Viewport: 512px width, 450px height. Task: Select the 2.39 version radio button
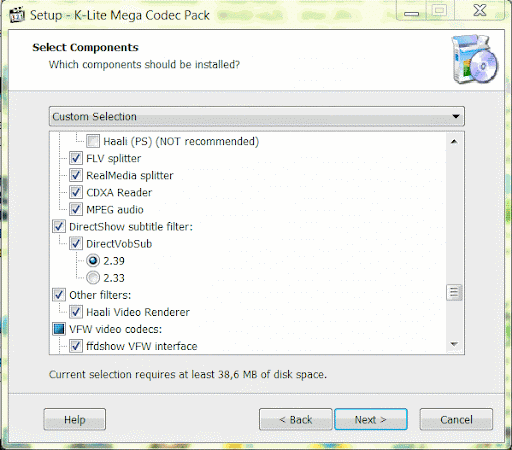tap(93, 261)
